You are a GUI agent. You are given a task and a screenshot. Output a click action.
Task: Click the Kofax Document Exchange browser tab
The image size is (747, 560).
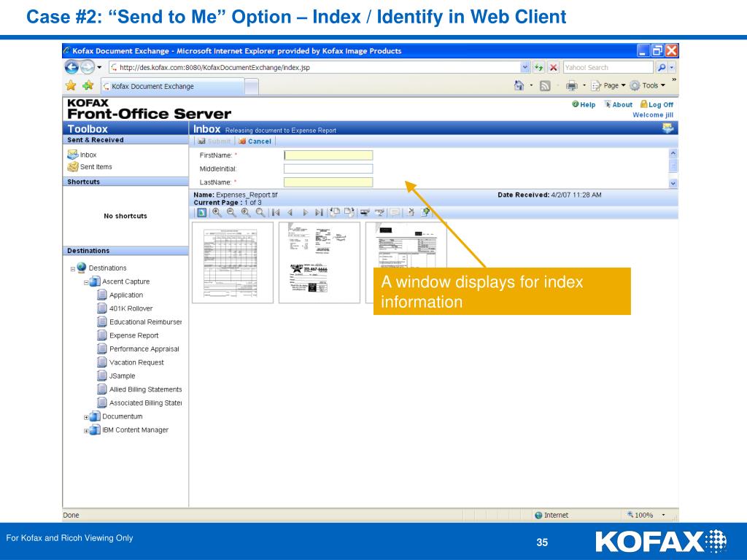tap(172, 87)
